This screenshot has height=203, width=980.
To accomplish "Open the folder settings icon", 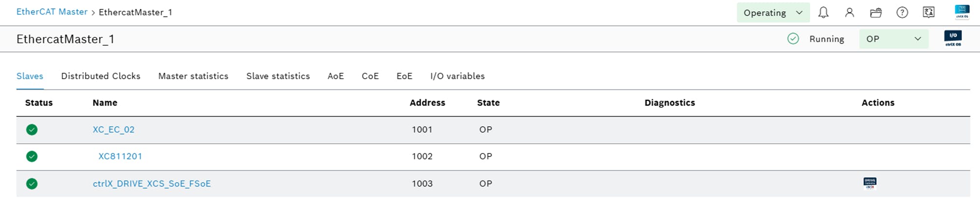I will [x=876, y=13].
